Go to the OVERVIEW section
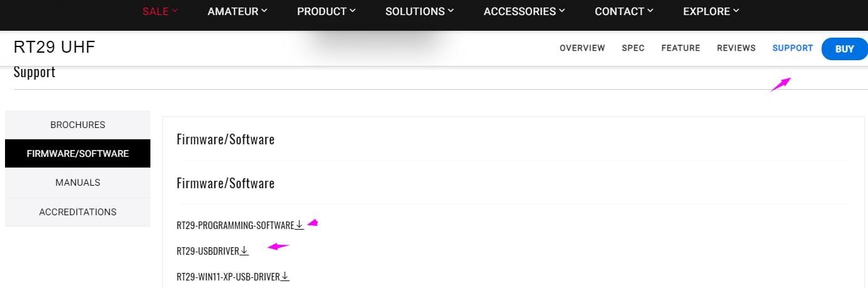The image size is (868, 288). click(582, 48)
